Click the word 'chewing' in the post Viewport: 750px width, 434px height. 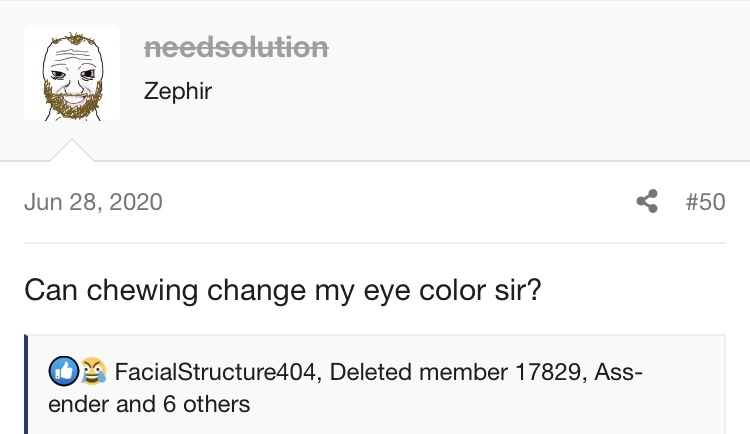pos(142,290)
